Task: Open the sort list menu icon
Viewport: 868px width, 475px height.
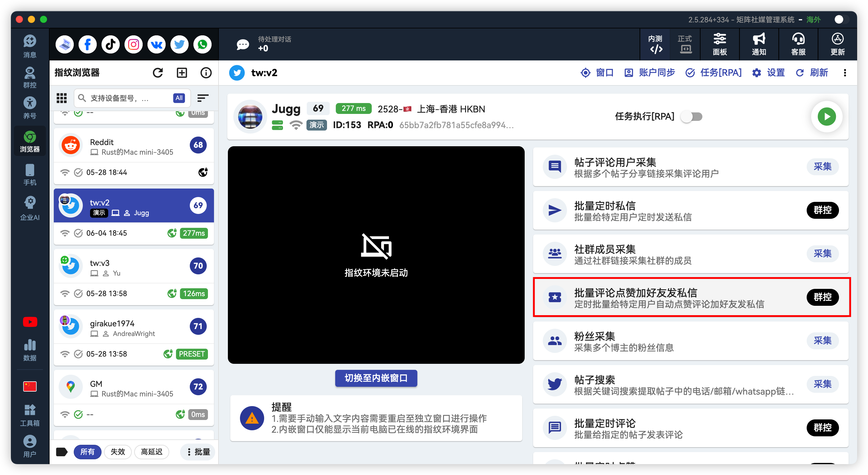Action: click(x=203, y=98)
